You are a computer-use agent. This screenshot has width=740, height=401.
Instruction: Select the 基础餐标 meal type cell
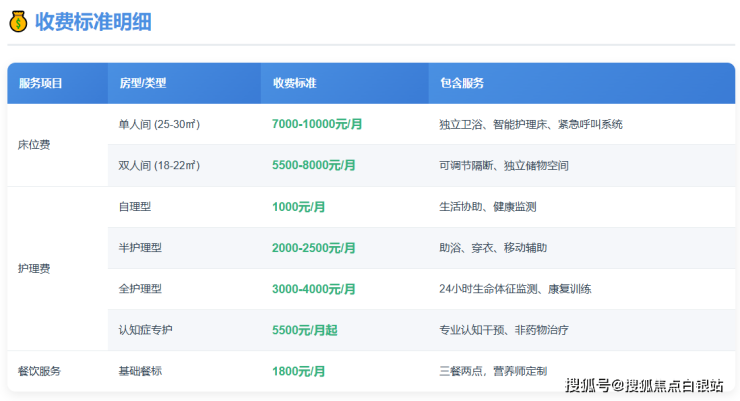140,371
